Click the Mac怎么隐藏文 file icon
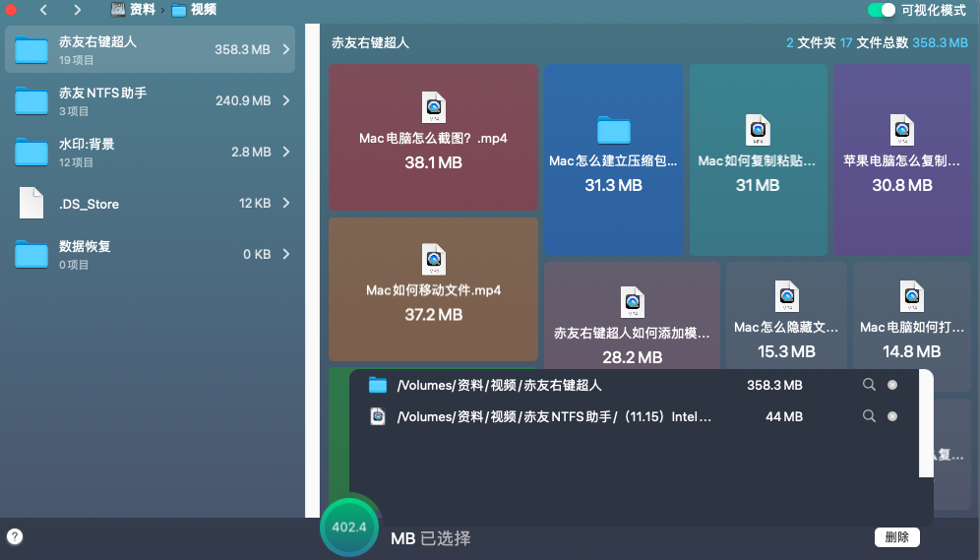The height and width of the screenshot is (560, 980). pos(787,296)
